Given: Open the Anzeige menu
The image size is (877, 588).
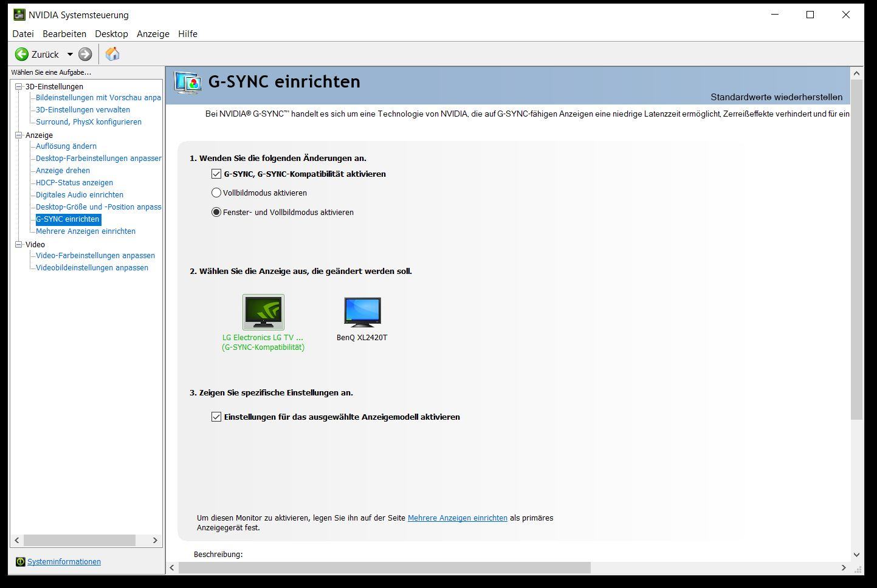Looking at the screenshot, I should pos(153,34).
